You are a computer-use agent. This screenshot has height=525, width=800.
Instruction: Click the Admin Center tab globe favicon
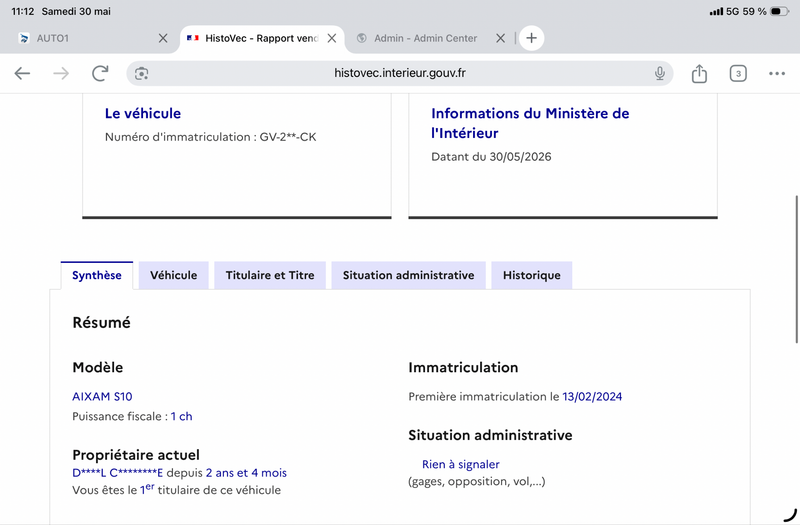click(x=361, y=38)
